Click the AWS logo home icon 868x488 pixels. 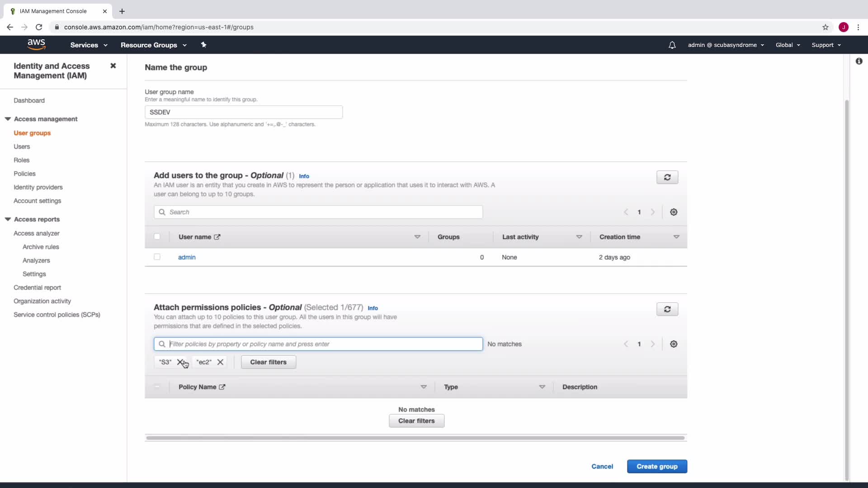coord(36,44)
